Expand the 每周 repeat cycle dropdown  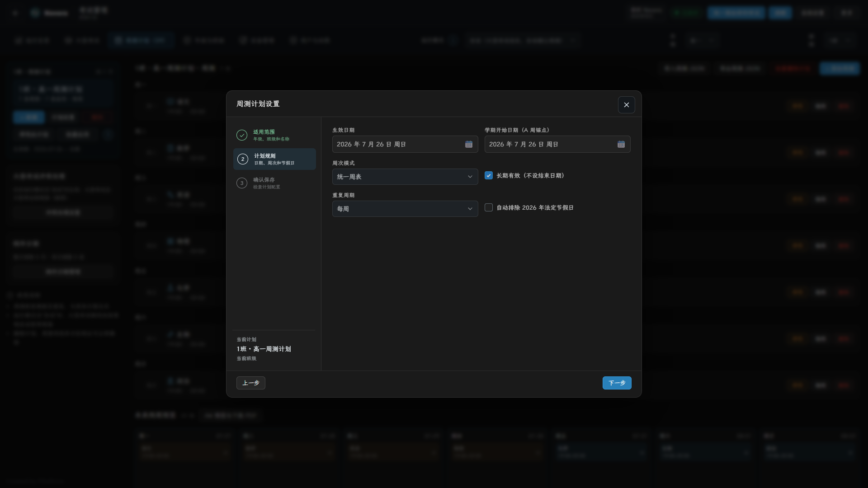pos(405,209)
